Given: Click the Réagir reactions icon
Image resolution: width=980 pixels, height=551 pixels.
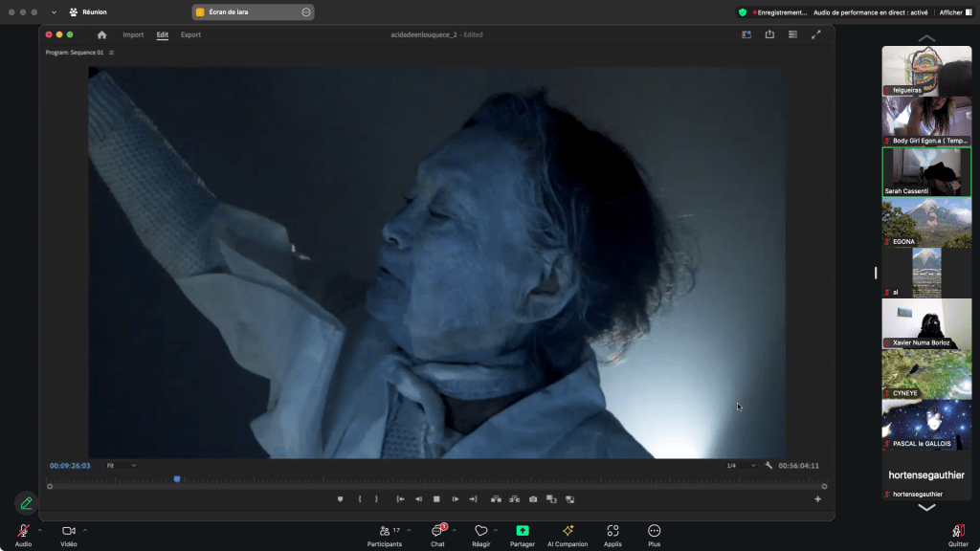Looking at the screenshot, I should (x=480, y=530).
